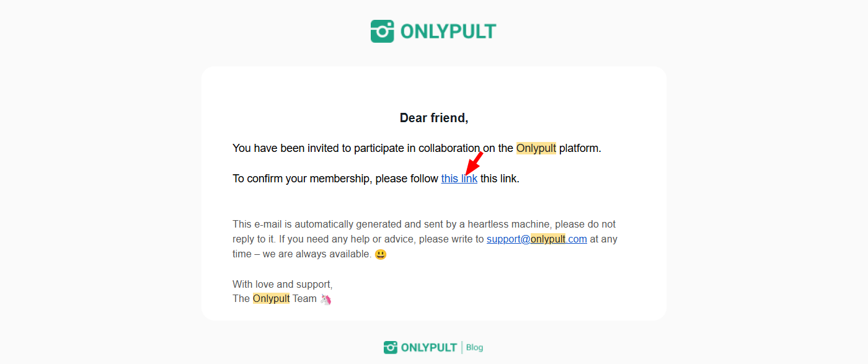Screen dimensions: 868x364
Task: Click the unicorn emoji after Team
Action: 326,299
